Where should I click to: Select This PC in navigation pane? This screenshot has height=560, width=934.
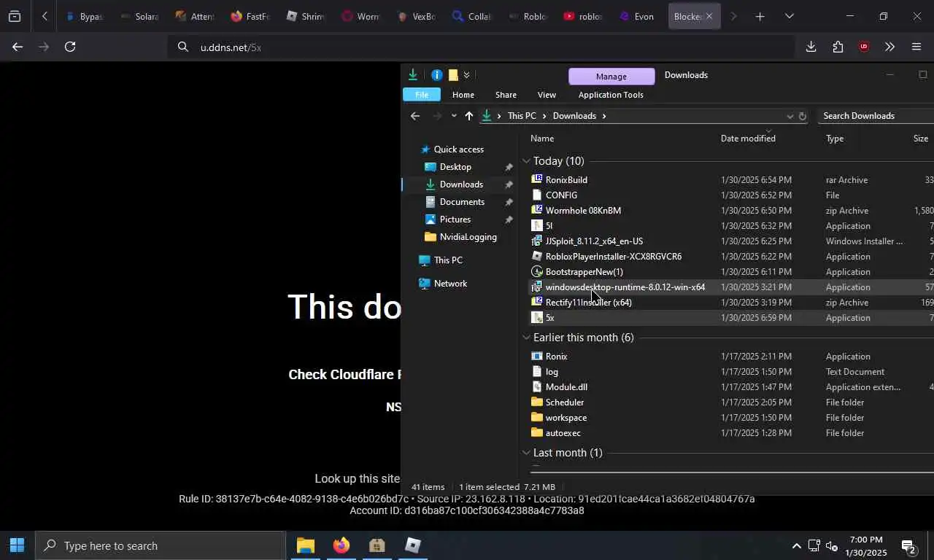447,260
